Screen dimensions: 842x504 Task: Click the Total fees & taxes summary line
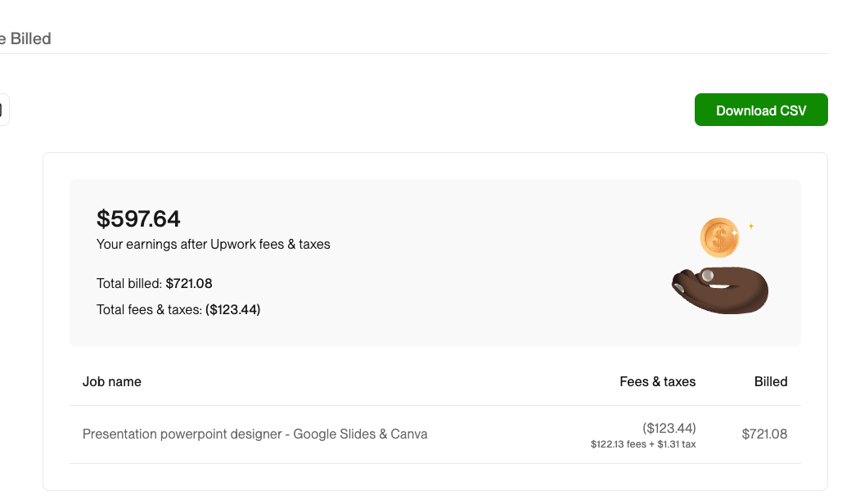[x=178, y=309]
